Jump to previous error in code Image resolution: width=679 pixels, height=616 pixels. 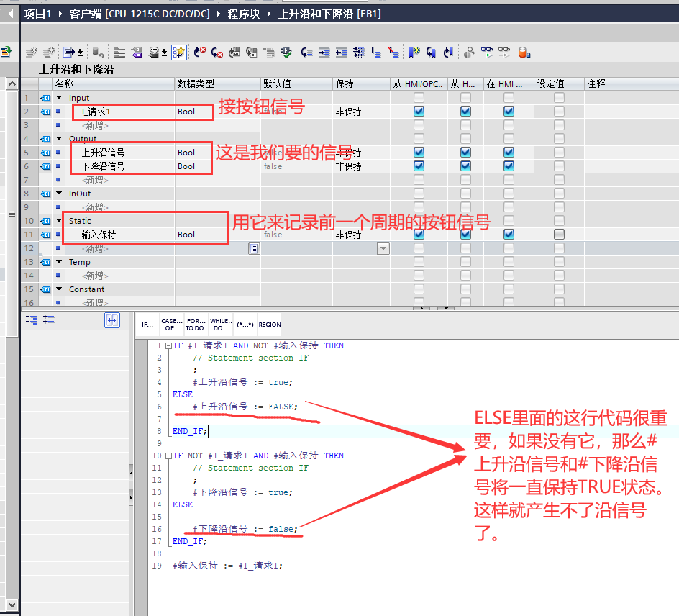199,53
